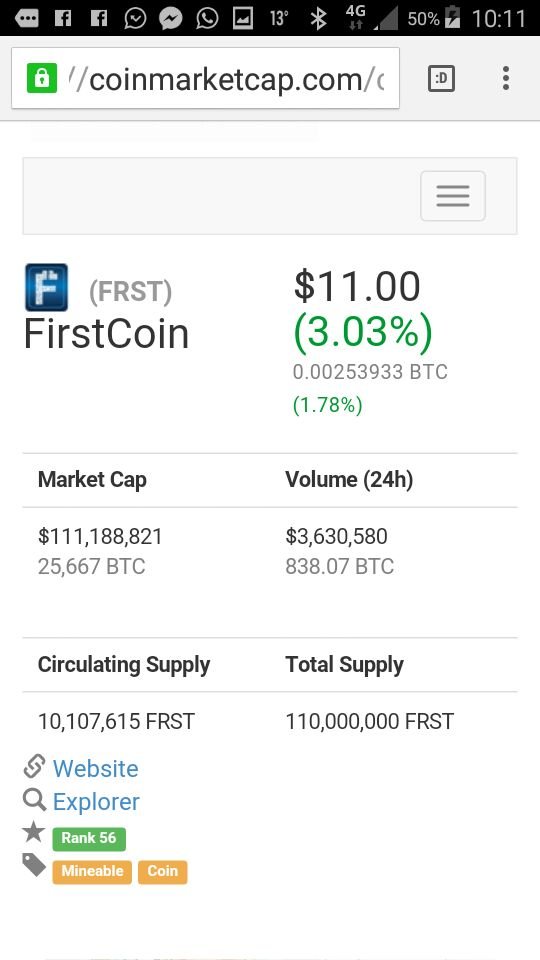Open the browser tab switcher icon
Viewport: 540px width, 960px height.
(441, 78)
